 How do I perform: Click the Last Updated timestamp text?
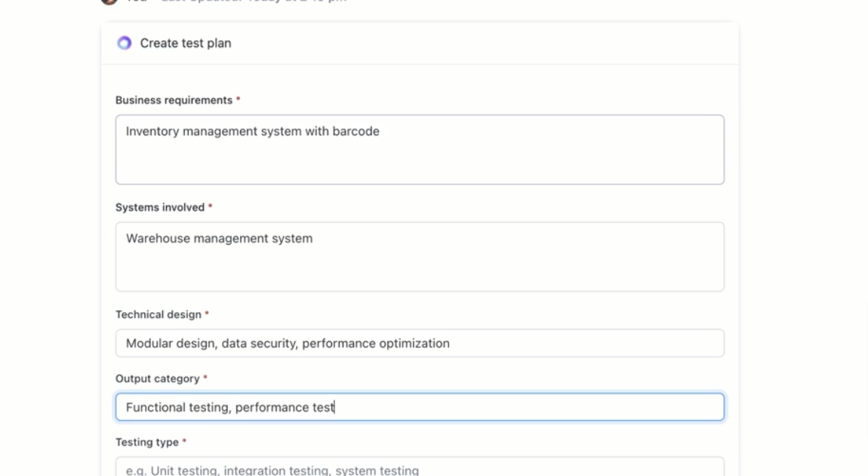[x=249, y=2]
